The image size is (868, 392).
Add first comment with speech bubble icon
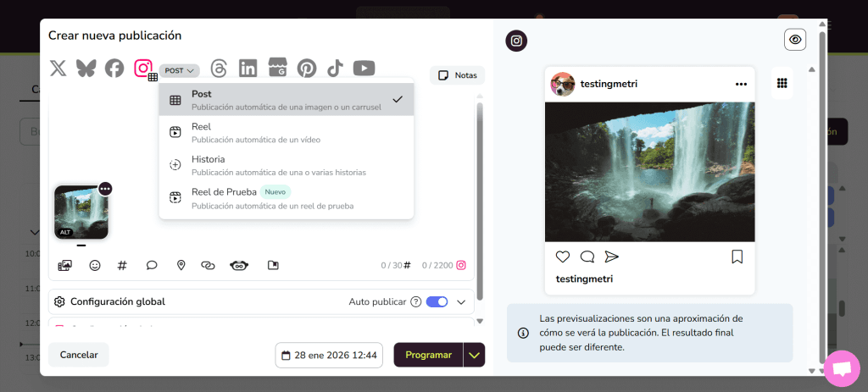pos(152,265)
